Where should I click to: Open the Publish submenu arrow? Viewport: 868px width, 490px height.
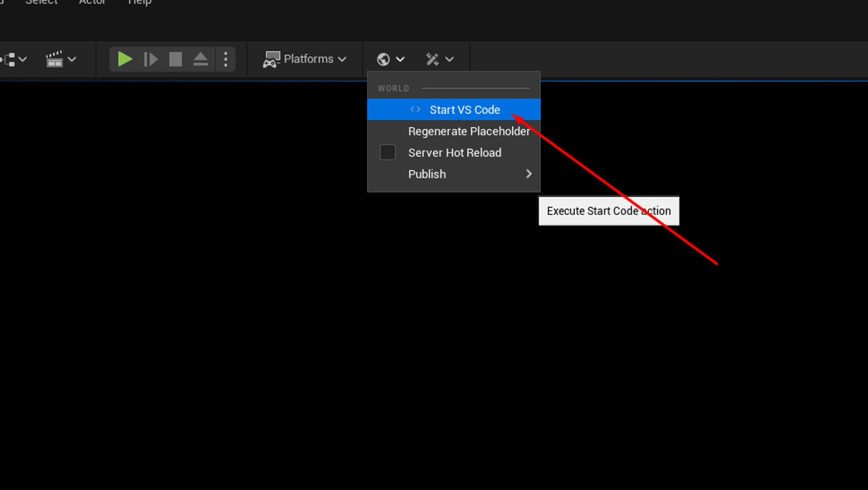(529, 173)
